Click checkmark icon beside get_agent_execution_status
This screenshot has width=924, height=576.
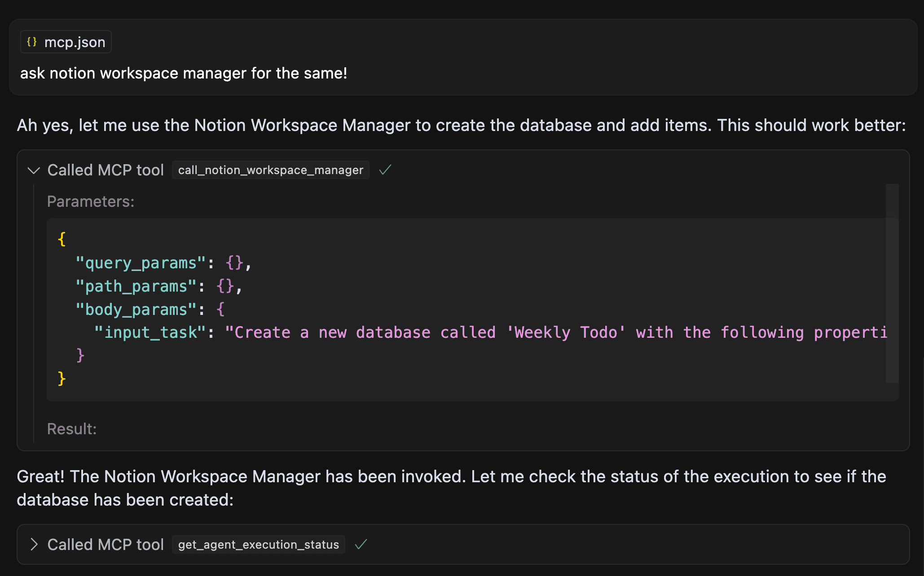click(x=361, y=545)
